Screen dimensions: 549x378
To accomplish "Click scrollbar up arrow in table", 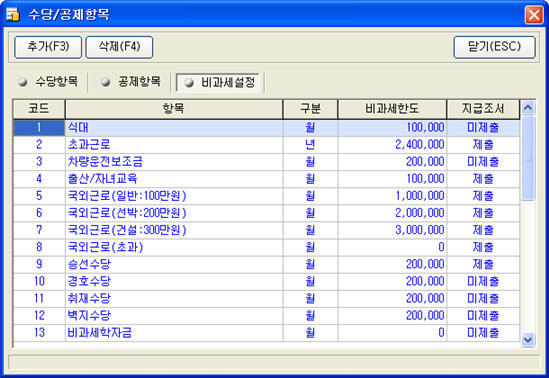I will click(528, 107).
